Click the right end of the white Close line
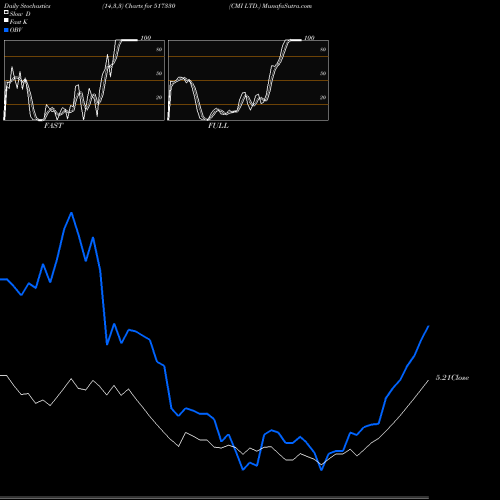This screenshot has height=500, width=500. coord(428,380)
